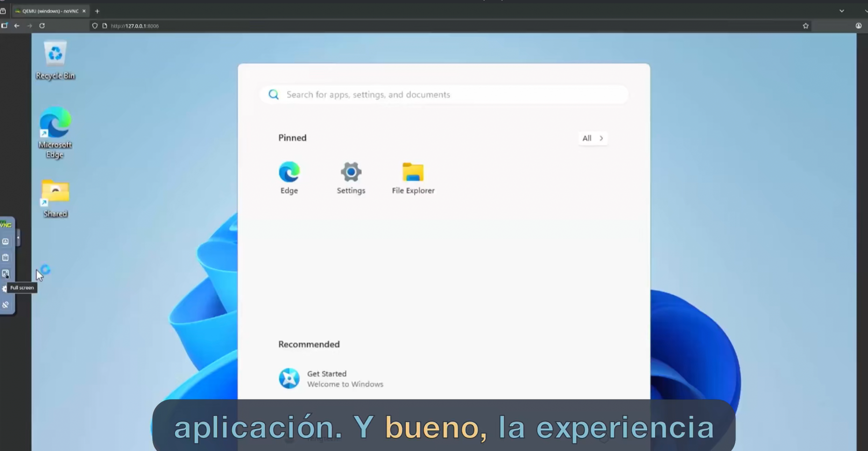
Task: Close the QEMU noVNC tab
Action: tap(84, 11)
